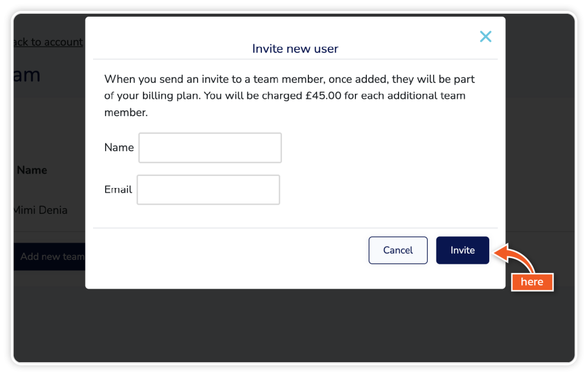Click the partially hidden Team heading
The height and width of the screenshot is (376, 588).
click(x=26, y=75)
